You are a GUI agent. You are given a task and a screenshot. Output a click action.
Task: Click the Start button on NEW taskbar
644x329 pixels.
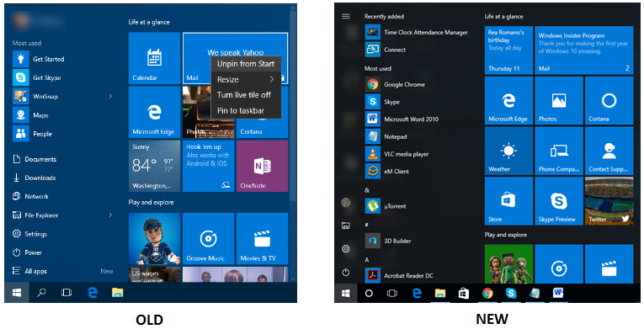pos(345,294)
